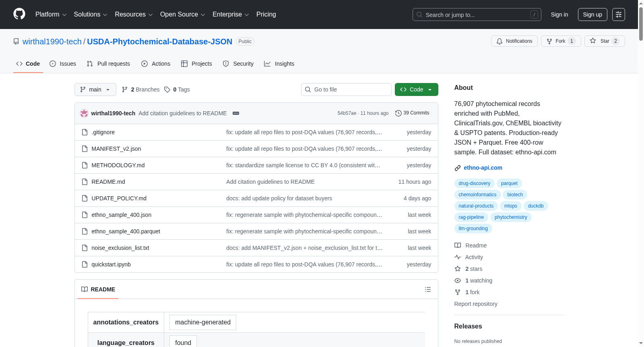This screenshot has height=347, width=644.
Task: Open the README outline list icon
Action: 428,289
